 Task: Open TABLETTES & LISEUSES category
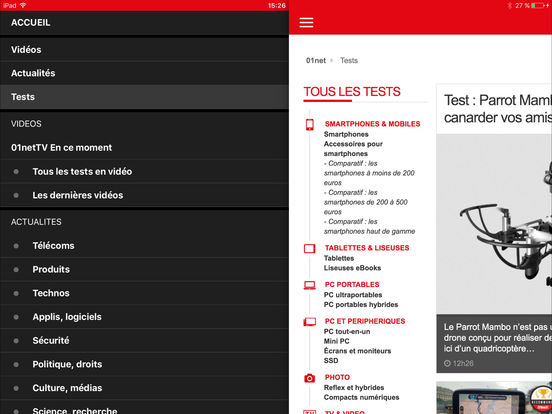[367, 248]
